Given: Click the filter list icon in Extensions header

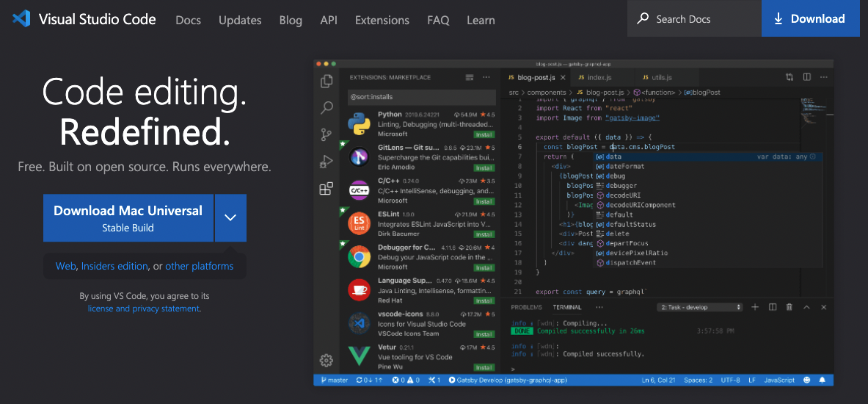Looking at the screenshot, I should [x=470, y=78].
